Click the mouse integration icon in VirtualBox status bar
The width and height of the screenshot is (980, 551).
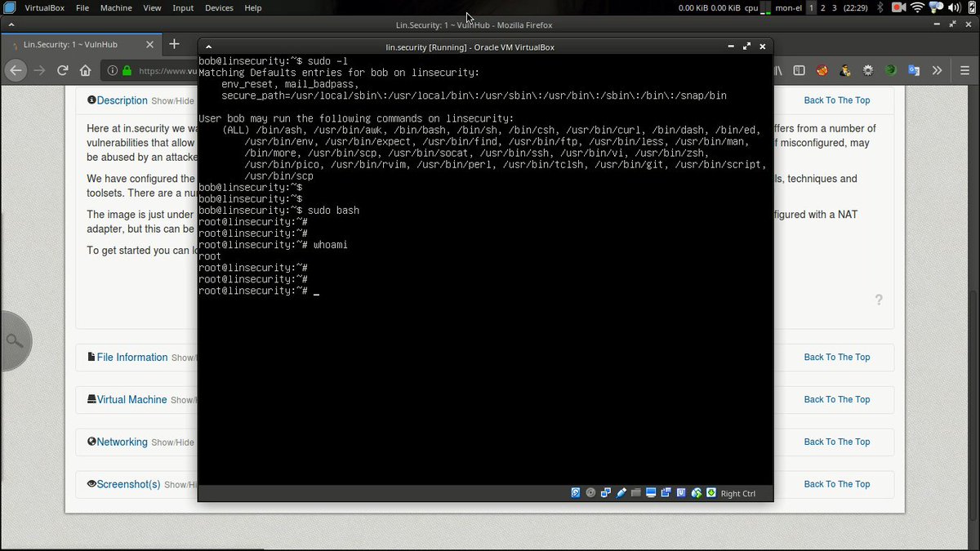tap(696, 493)
